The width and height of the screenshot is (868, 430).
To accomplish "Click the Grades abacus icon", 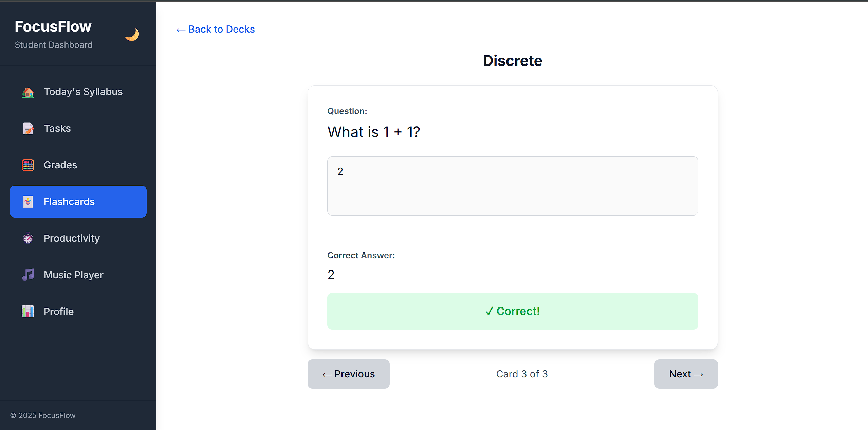I will [28, 165].
